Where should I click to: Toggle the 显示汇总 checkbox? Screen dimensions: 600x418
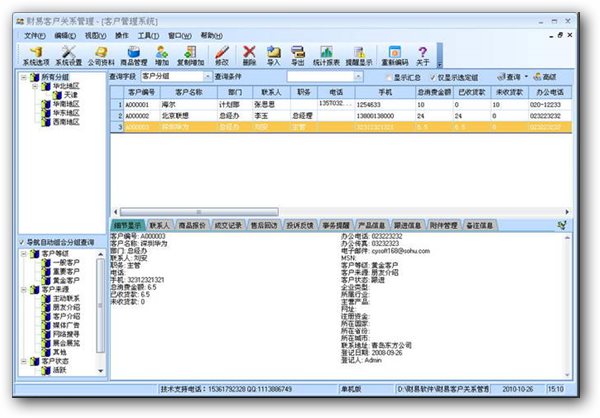click(389, 78)
